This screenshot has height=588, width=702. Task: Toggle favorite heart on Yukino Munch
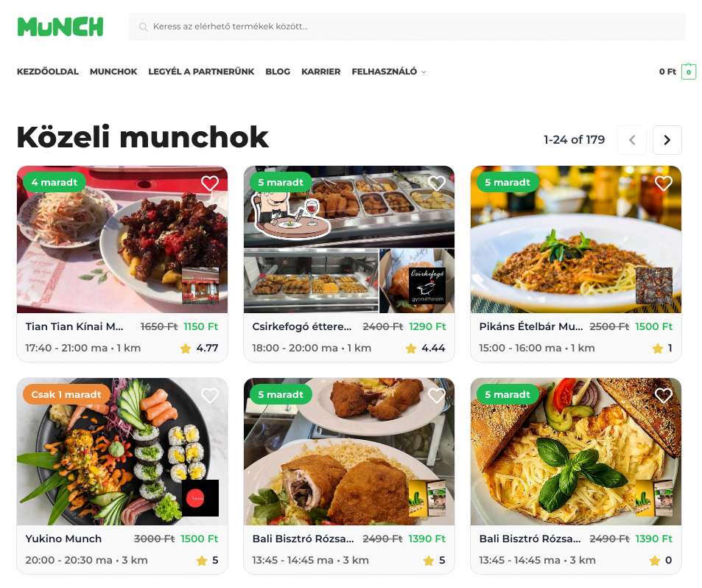(x=209, y=395)
